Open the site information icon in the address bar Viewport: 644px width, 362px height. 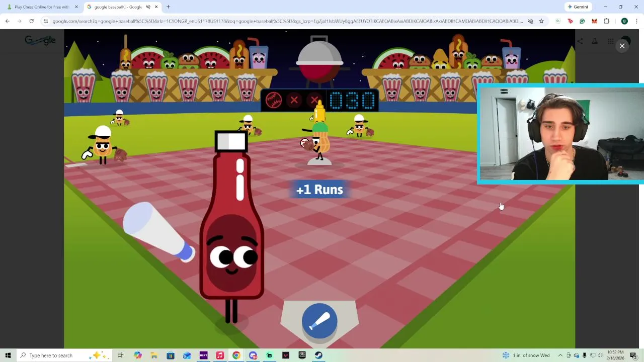point(46,21)
